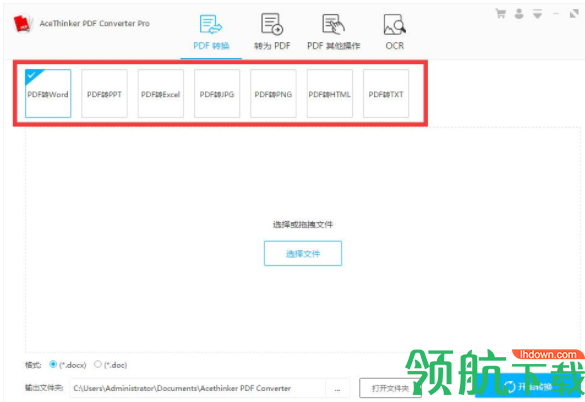The width and height of the screenshot is (585, 402).
Task: Click the 选择或拖拽文件 text
Action: tap(303, 224)
